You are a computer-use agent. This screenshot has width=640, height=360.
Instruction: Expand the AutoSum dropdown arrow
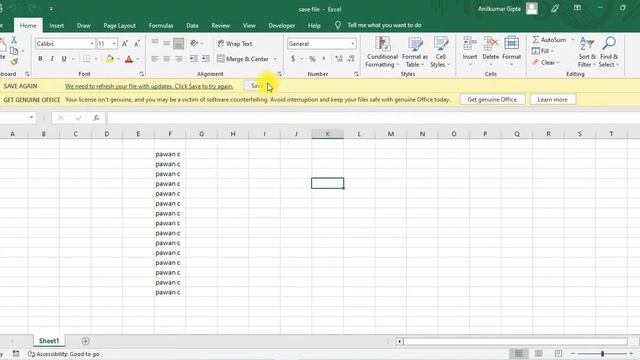[572, 40]
